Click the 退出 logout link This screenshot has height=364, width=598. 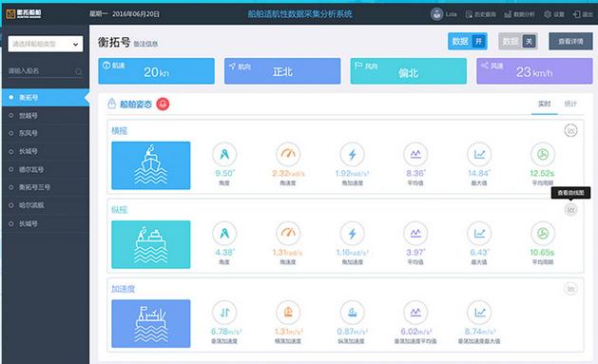(x=583, y=14)
